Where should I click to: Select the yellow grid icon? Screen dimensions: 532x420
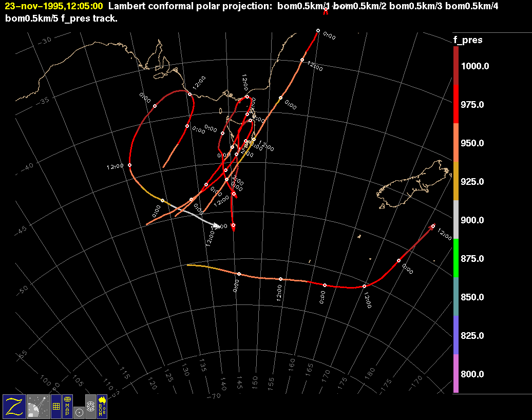click(x=55, y=406)
